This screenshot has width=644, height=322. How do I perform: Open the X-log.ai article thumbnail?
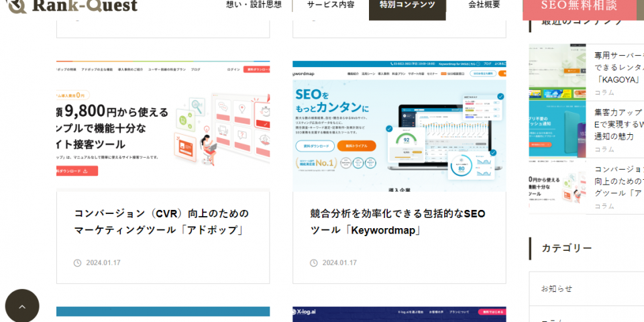pos(399,314)
